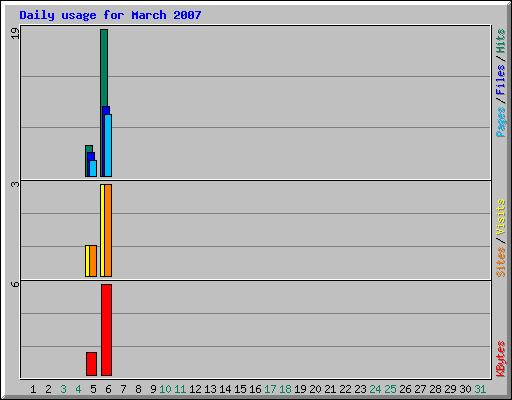This screenshot has width=512, height=400.
Task: Click green weekend day label "24"
Action: pos(375,389)
